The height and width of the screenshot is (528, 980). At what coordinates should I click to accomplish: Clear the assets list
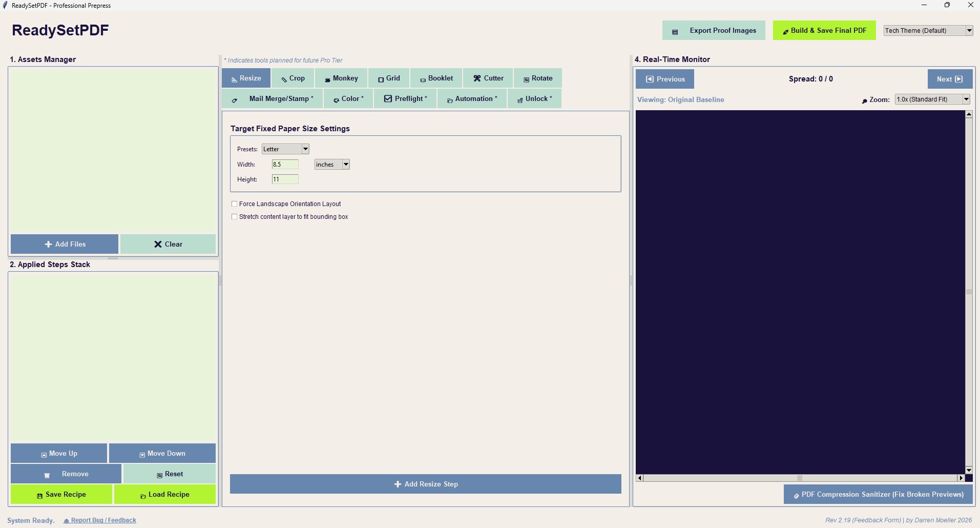point(168,244)
